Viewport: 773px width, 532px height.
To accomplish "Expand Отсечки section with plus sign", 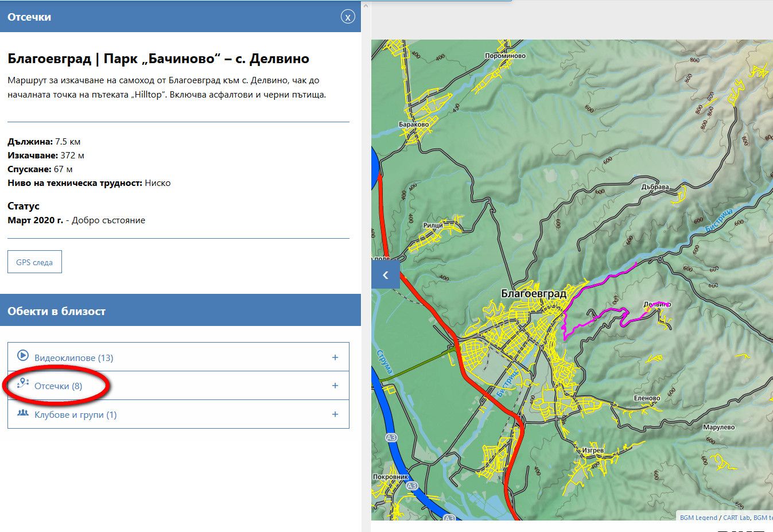I will click(x=335, y=386).
